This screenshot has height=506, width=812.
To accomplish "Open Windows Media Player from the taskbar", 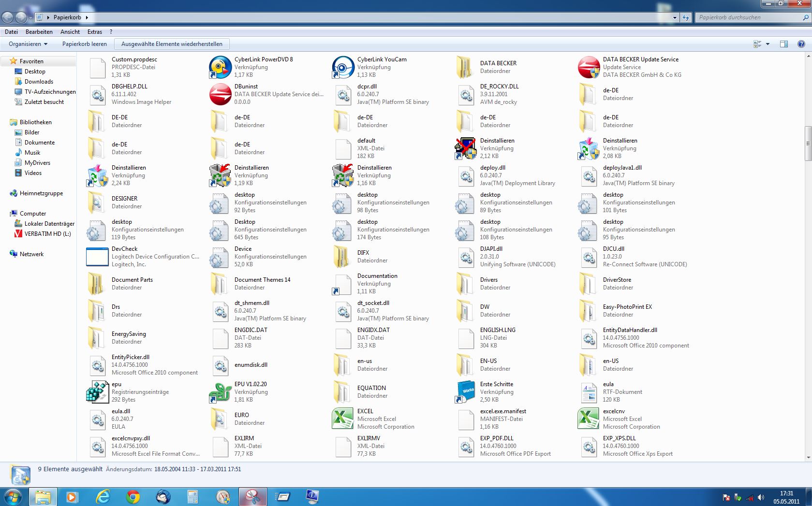I will click(x=73, y=497).
